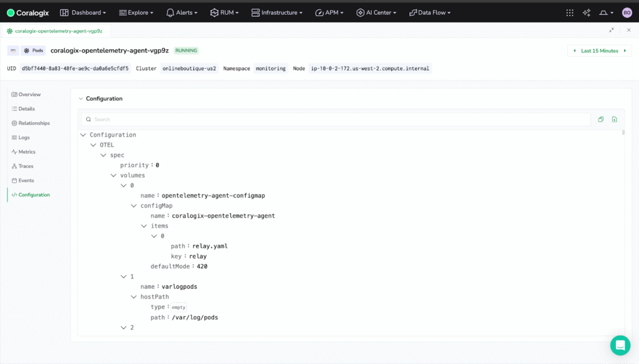
Task: Open the chat support bubble
Action: [x=620, y=345]
